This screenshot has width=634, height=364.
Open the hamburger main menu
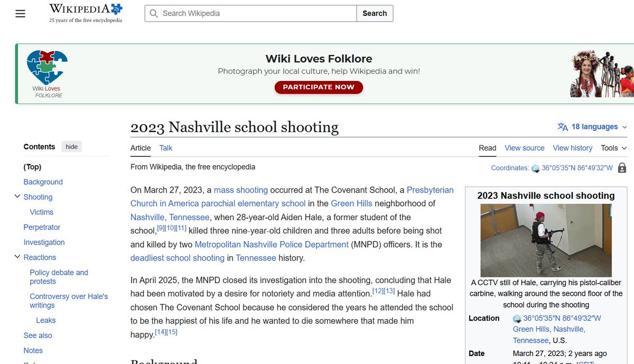pyautogui.click(x=20, y=14)
